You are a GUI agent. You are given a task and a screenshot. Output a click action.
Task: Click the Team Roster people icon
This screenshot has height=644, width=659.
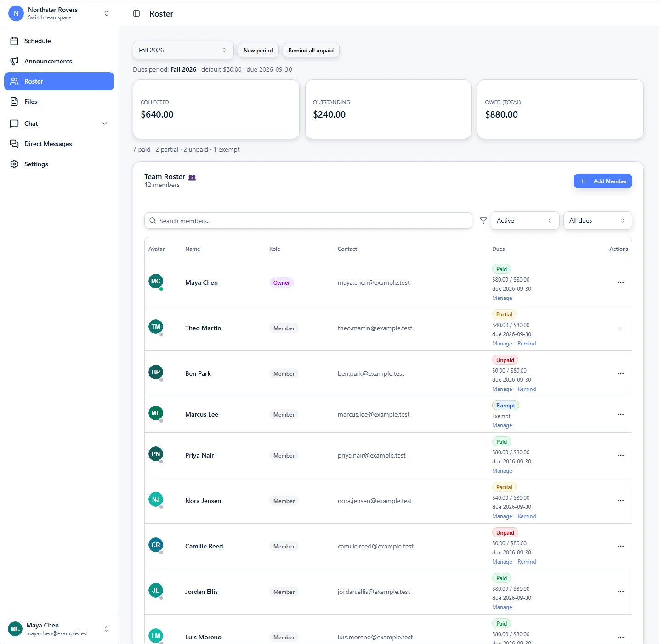pyautogui.click(x=192, y=177)
